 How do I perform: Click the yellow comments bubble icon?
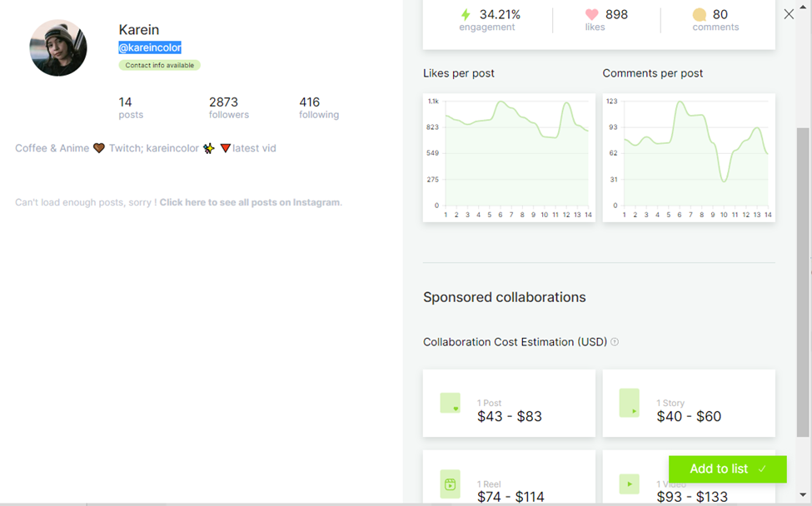(699, 14)
